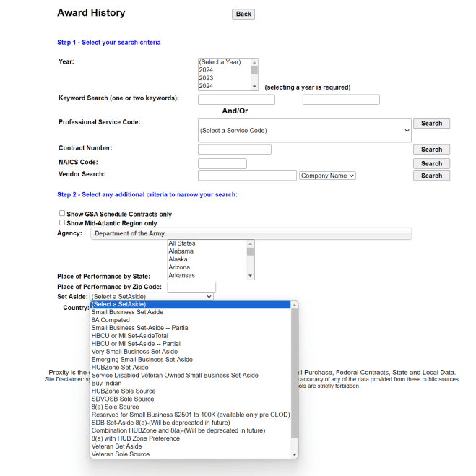Image resolution: width=476 pixels, height=476 pixels.
Task: Select Alabama in the state list
Action: click(x=207, y=251)
